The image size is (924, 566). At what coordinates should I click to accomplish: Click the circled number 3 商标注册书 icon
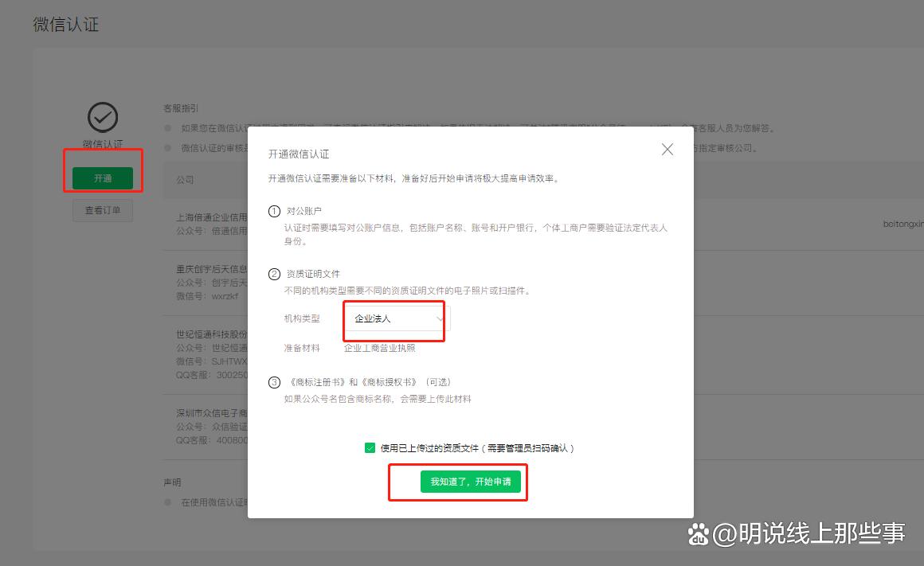pyautogui.click(x=274, y=382)
